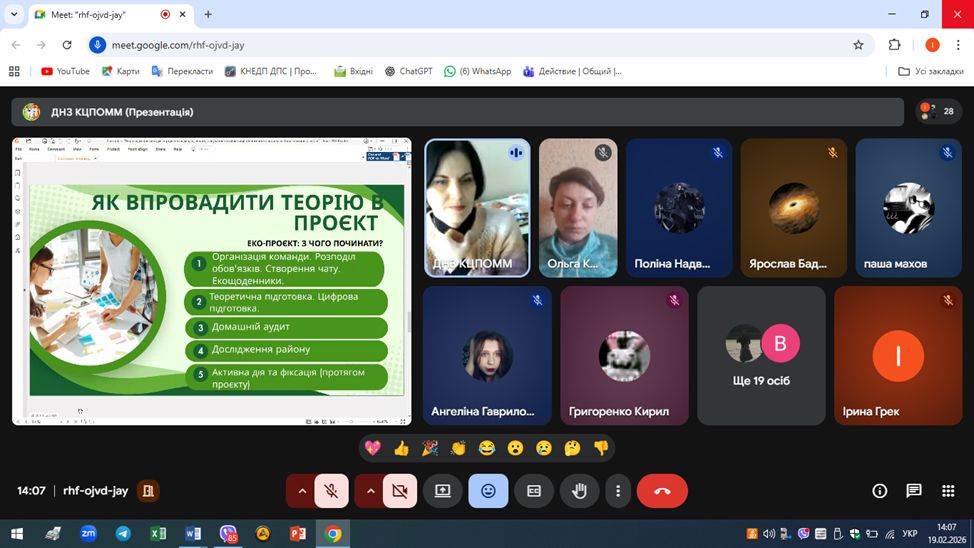The image size is (974, 548).
Task: Open a new browser tab
Action: point(208,14)
